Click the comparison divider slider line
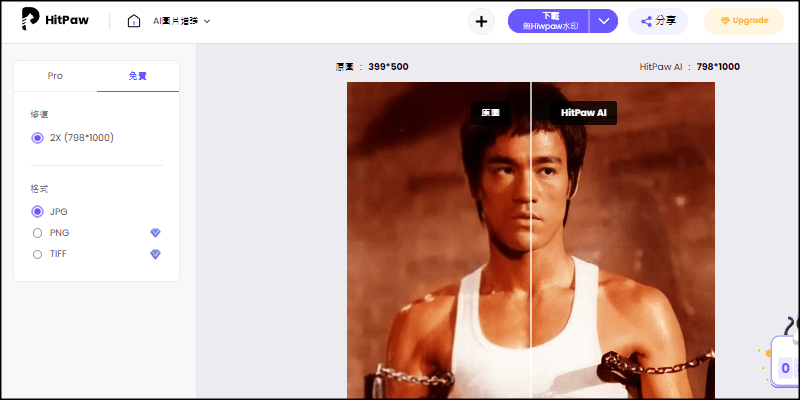 531,240
